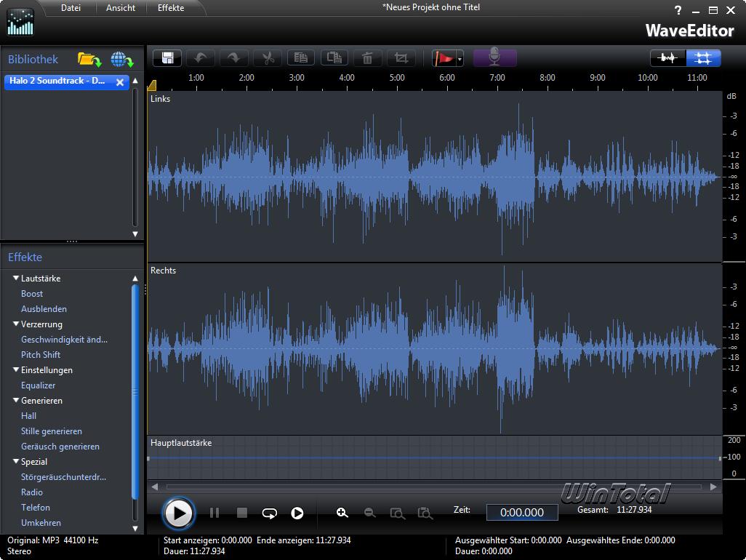Open the Effekte menu
This screenshot has width=746, height=560.
click(x=171, y=8)
